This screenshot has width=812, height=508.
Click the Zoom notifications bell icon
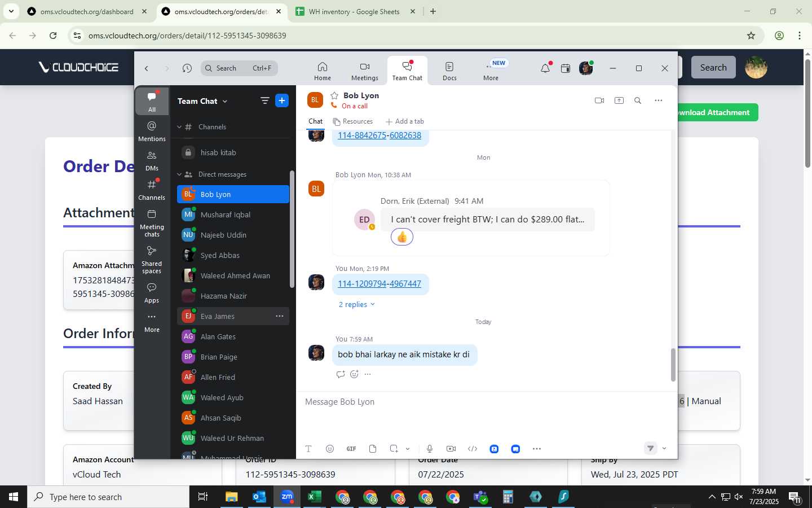pyautogui.click(x=545, y=68)
